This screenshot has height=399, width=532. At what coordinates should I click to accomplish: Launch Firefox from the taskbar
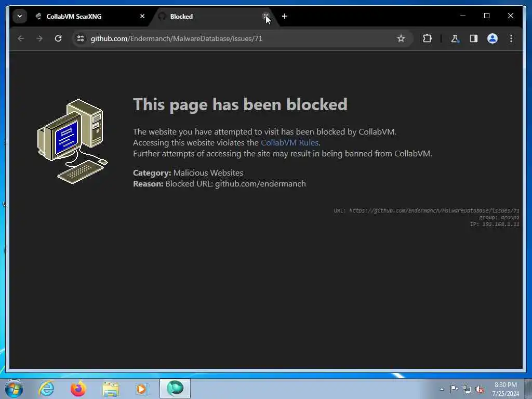[78, 389]
